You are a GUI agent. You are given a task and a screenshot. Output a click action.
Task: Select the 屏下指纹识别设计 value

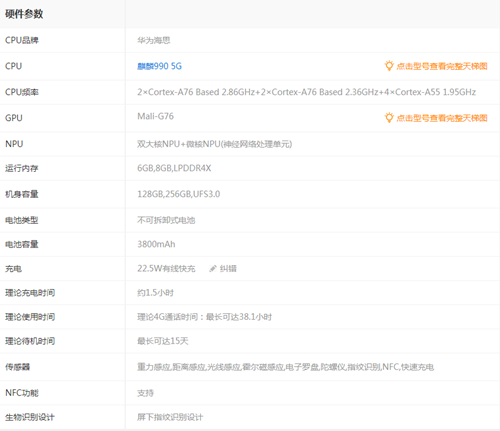tap(170, 417)
